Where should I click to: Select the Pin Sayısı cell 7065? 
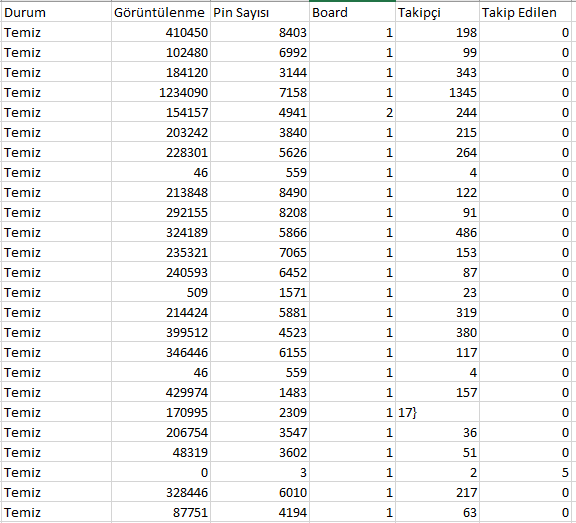[260, 252]
